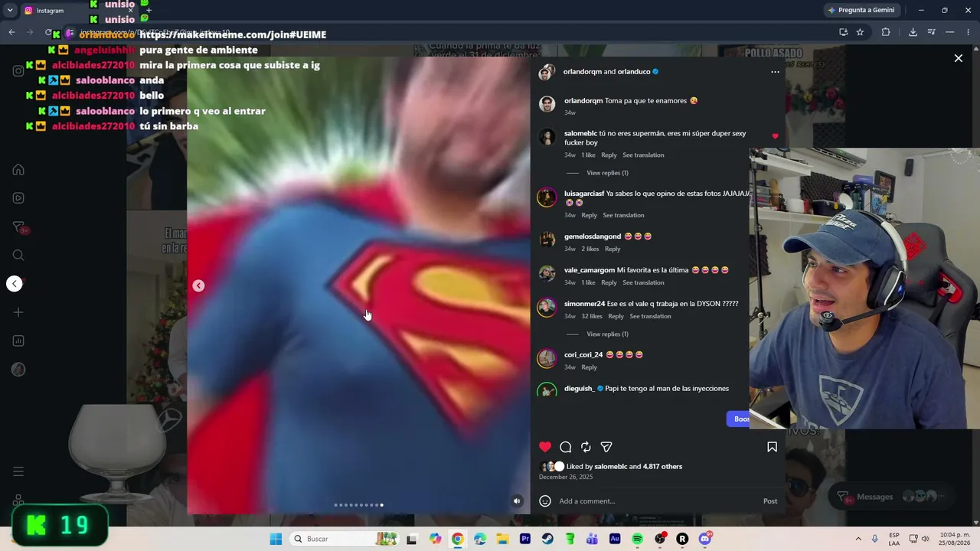
Task: Open simonmer24's profile picture
Action: pos(547,308)
